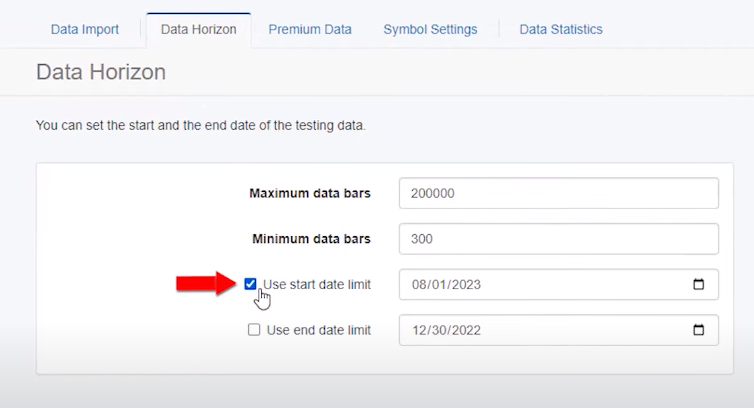Click the 'Minimum data bars' label

click(x=310, y=239)
